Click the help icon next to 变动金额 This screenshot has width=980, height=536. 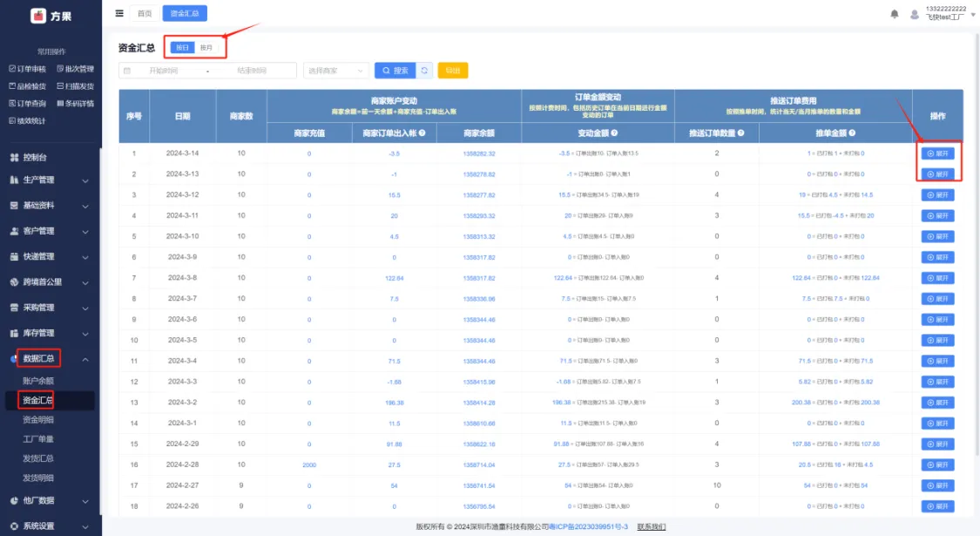click(615, 132)
